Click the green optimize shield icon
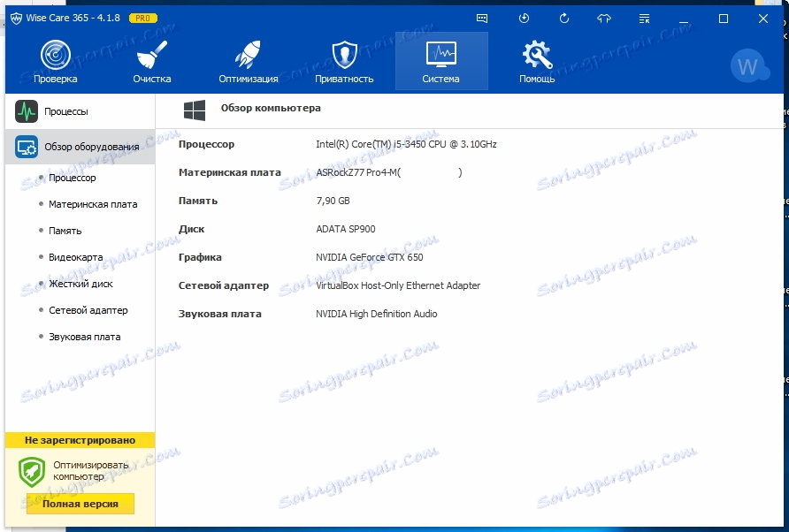The height and width of the screenshot is (532, 789). [x=32, y=472]
